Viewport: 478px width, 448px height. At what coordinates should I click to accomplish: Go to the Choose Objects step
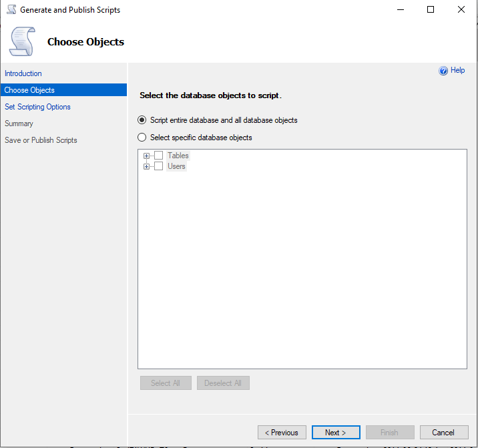click(x=30, y=90)
